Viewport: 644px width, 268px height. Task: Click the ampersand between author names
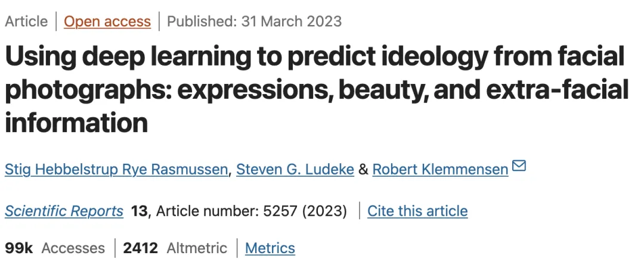click(364, 170)
